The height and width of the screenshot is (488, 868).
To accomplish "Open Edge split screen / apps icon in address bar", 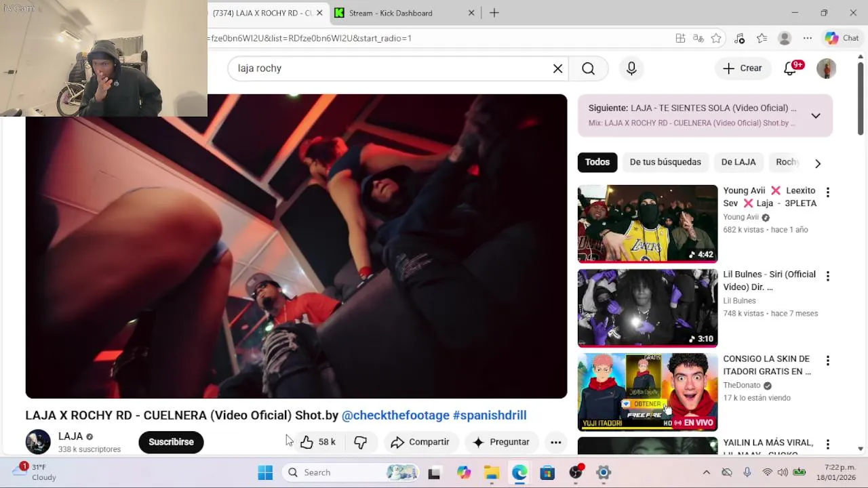I will [680, 38].
